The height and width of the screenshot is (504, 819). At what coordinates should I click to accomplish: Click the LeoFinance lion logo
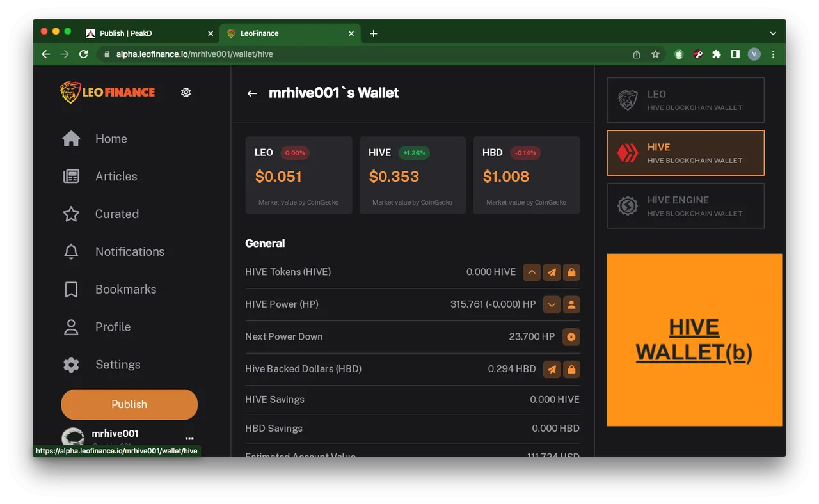107,92
